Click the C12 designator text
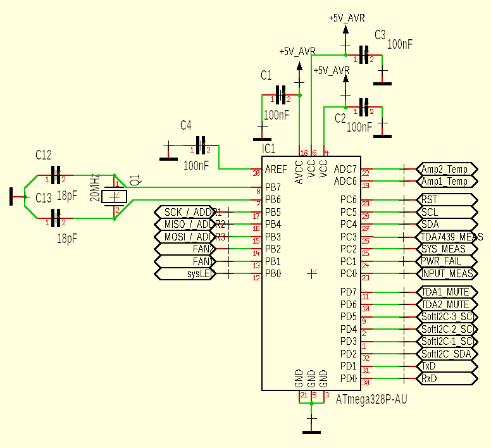 click(x=43, y=154)
